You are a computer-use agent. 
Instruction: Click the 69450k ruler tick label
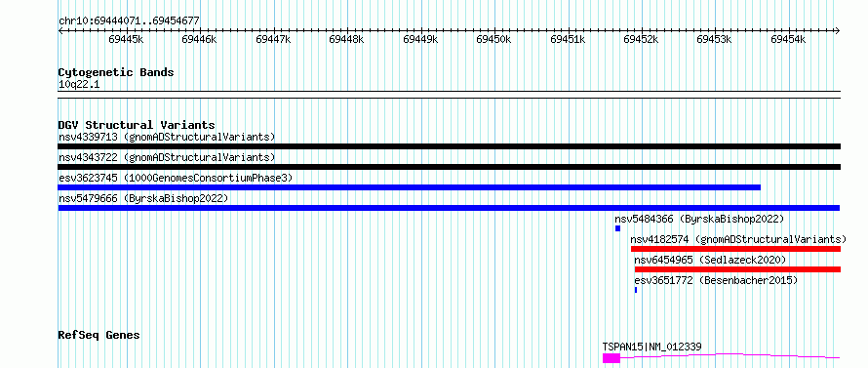493,39
